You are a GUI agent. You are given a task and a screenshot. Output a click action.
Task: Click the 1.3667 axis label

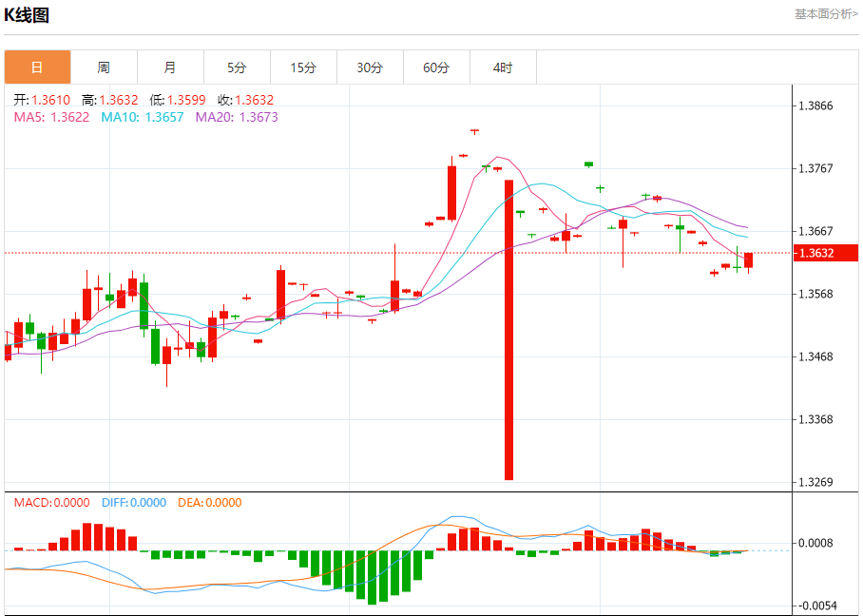click(815, 231)
